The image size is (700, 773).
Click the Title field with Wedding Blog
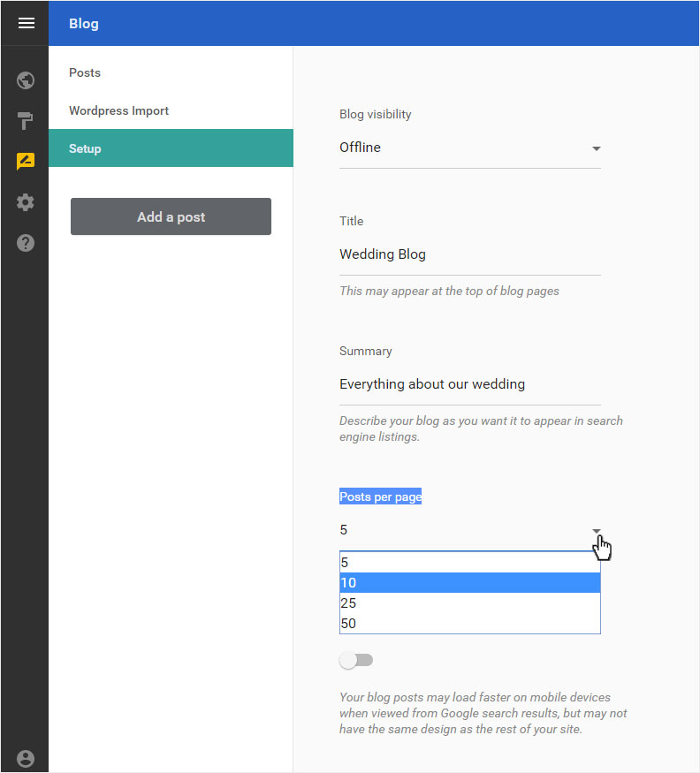[469, 254]
